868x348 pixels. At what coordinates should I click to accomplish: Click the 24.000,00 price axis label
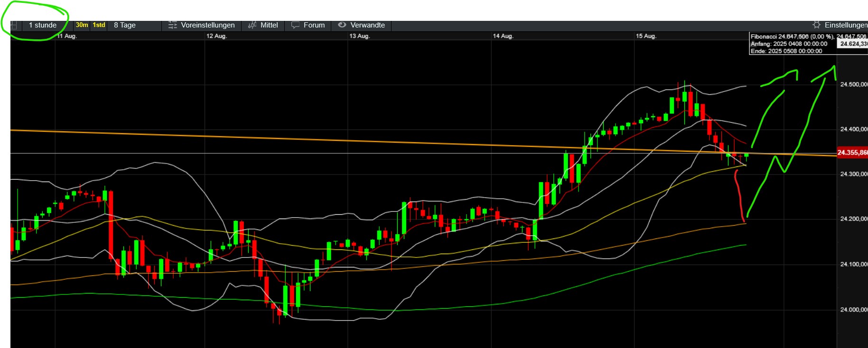(x=854, y=310)
